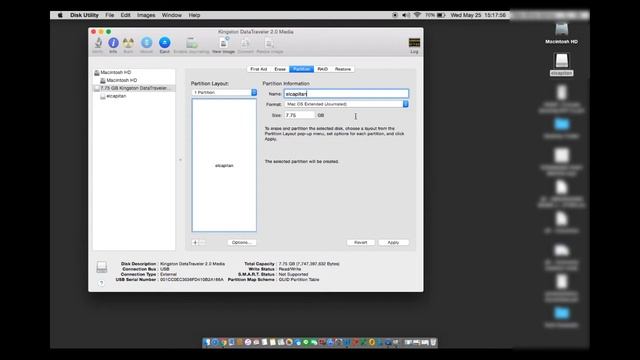Open the Help menu

coord(194,15)
